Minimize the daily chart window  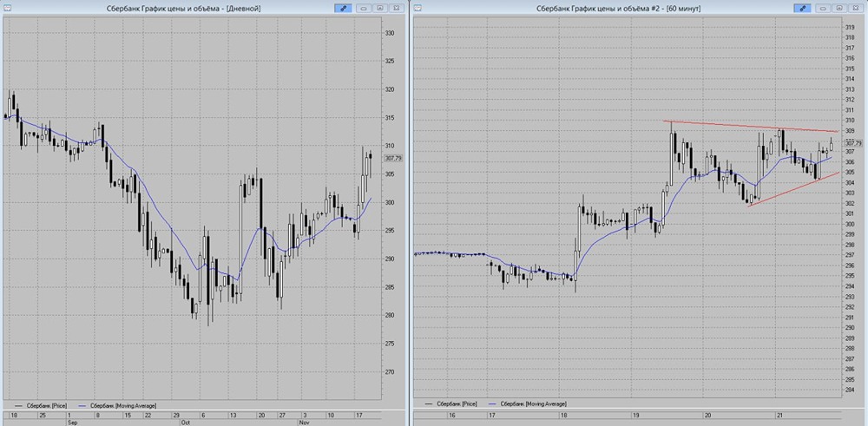[x=364, y=9]
